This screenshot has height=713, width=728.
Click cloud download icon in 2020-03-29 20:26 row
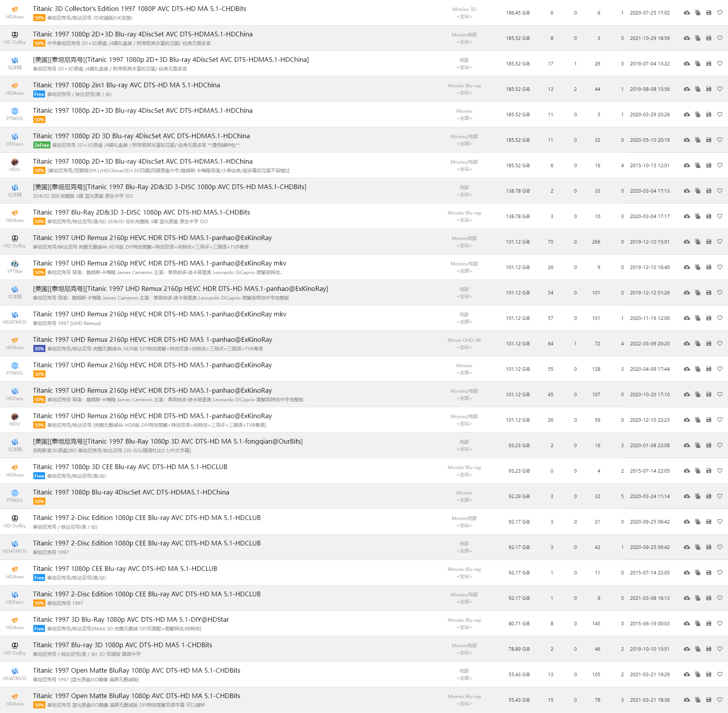click(687, 115)
